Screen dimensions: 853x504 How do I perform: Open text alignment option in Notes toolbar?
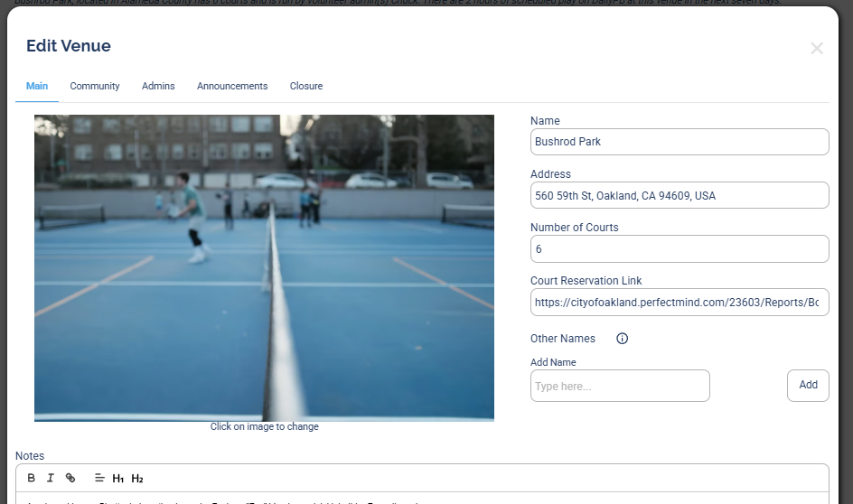tap(99, 478)
